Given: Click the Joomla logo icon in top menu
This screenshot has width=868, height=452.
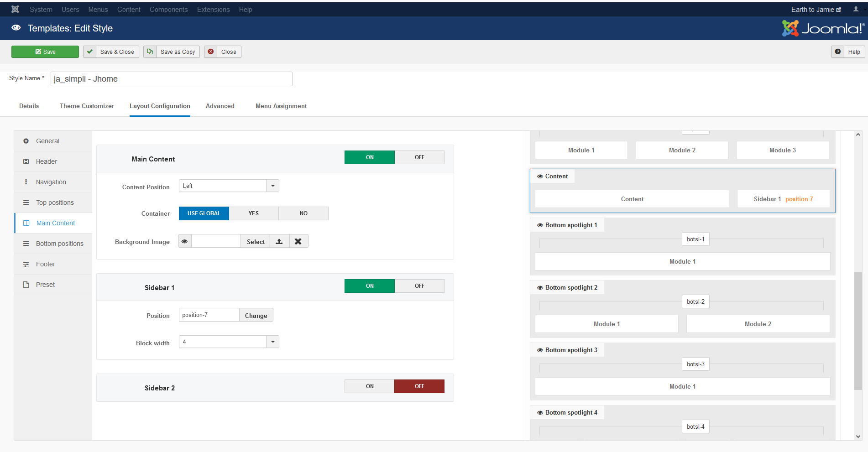Looking at the screenshot, I should pyautogui.click(x=15, y=9).
